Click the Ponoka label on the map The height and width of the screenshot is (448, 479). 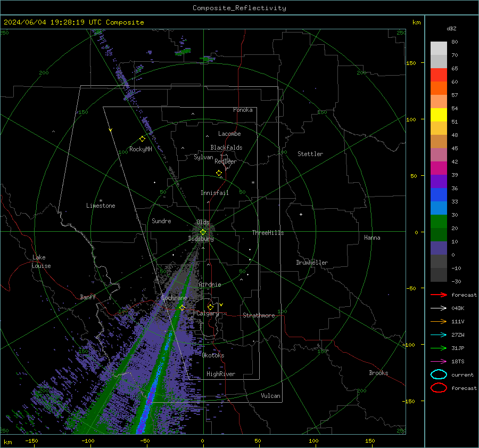click(243, 110)
